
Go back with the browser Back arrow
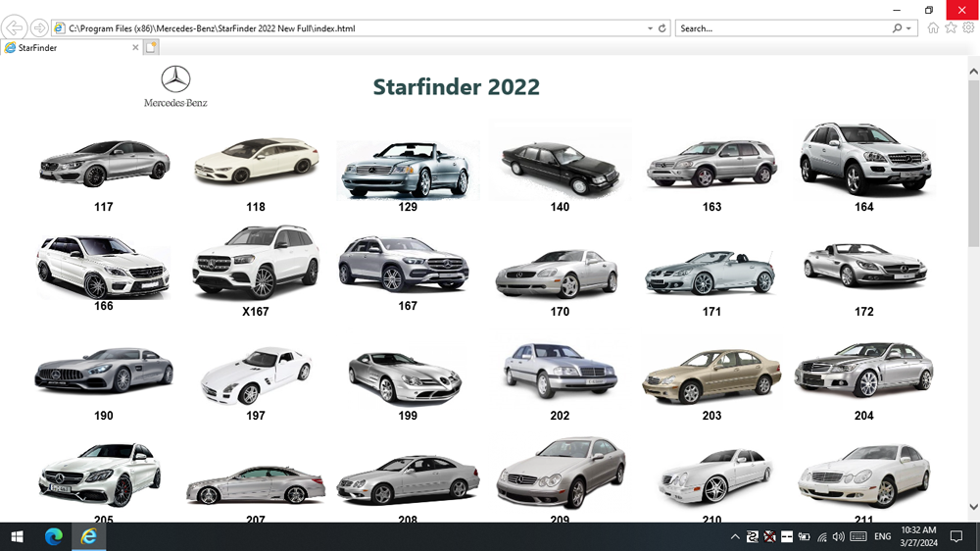tap(14, 28)
